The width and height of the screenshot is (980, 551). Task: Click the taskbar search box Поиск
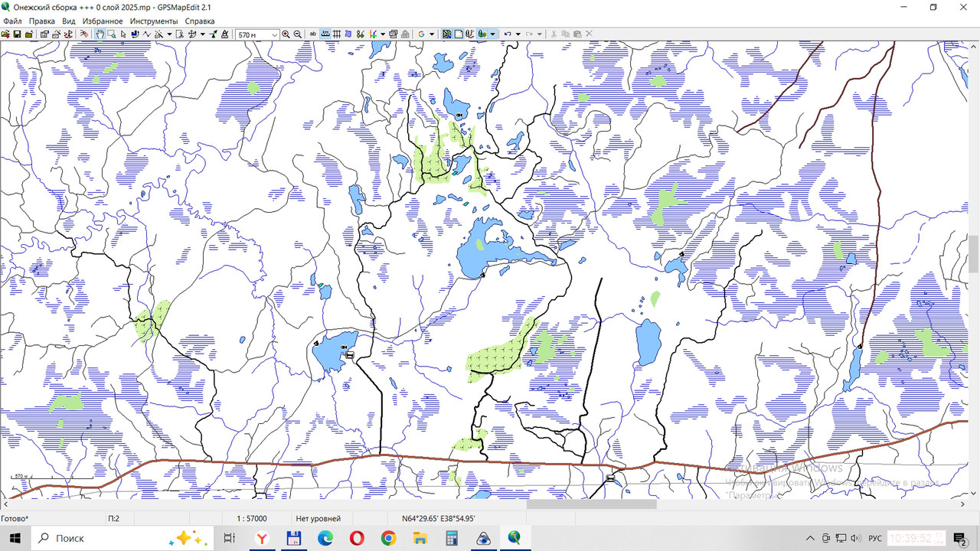point(122,538)
